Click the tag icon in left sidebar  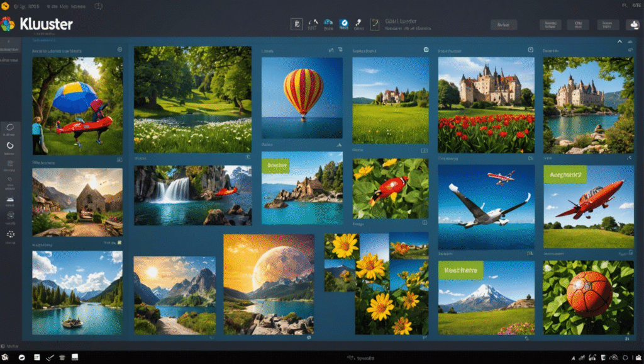(x=10, y=179)
